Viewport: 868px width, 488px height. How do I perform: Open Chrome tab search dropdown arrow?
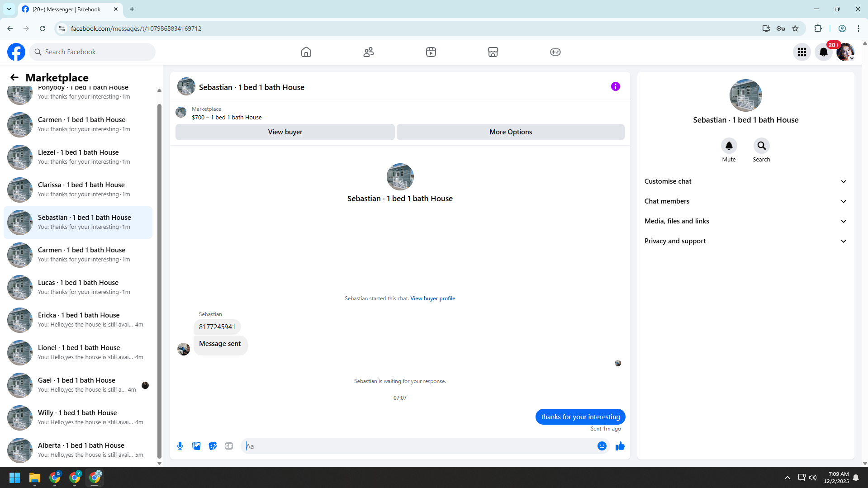[x=9, y=9]
